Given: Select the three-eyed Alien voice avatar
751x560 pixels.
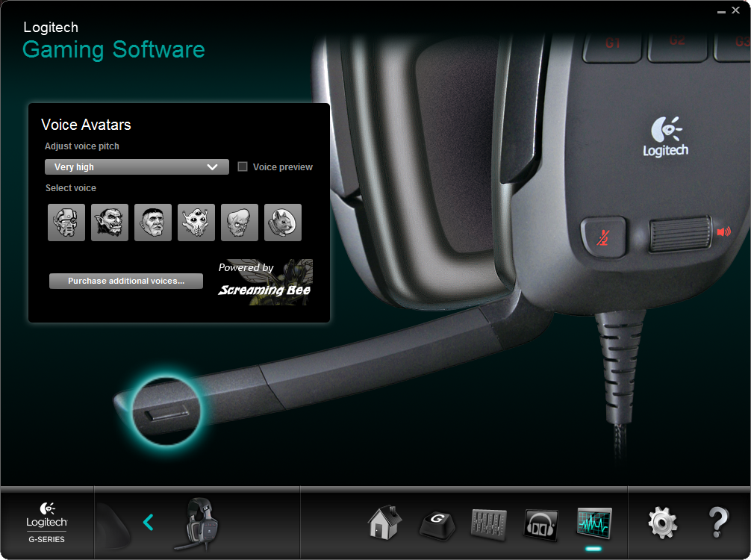Looking at the screenshot, I should pyautogui.click(x=196, y=222).
